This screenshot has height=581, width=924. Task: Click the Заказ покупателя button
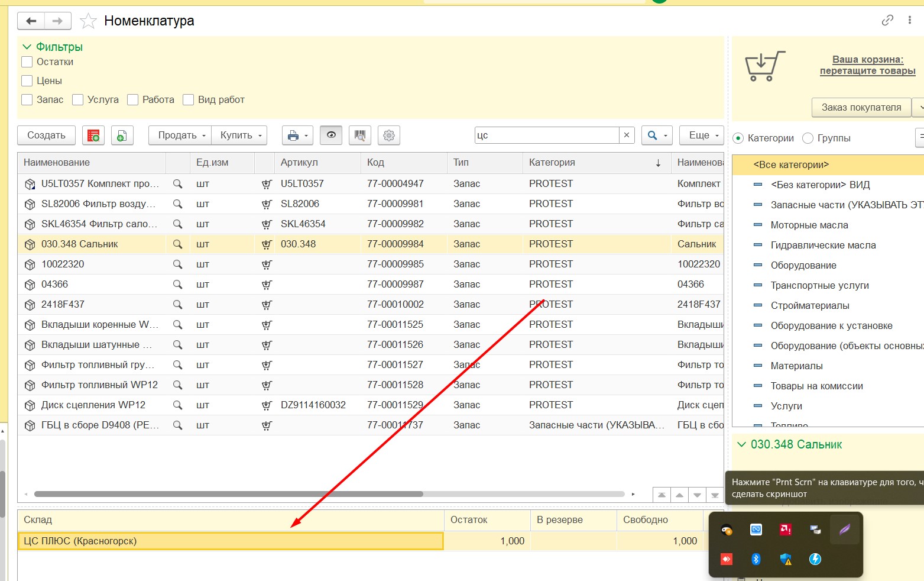[x=861, y=108]
